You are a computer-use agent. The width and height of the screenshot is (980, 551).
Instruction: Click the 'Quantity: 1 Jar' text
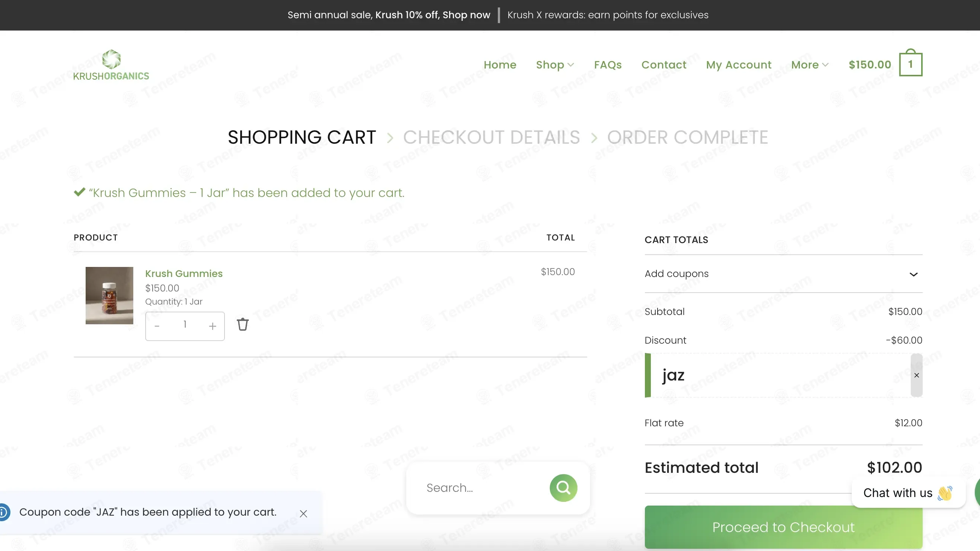click(x=174, y=302)
